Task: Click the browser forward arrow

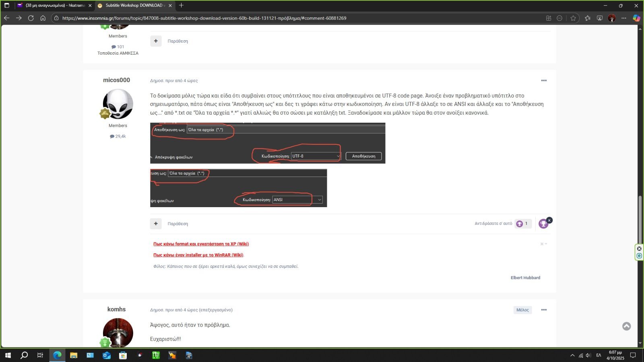Action: click(19, 18)
